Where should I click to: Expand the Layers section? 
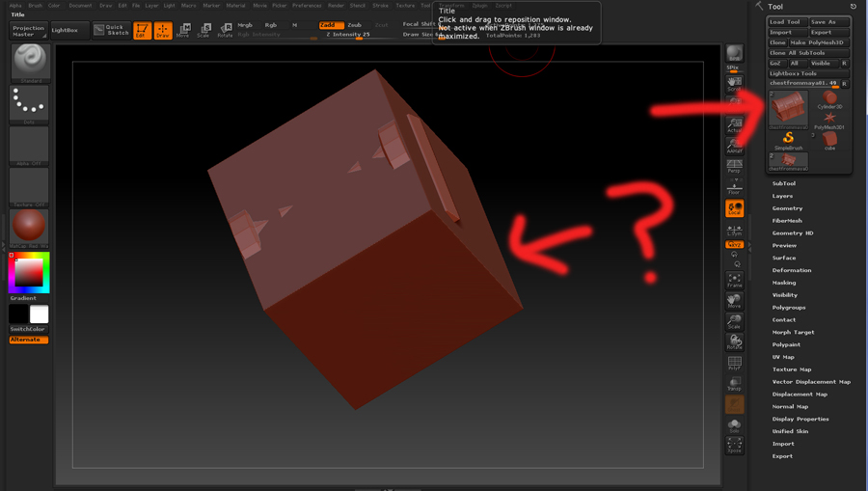tap(782, 196)
